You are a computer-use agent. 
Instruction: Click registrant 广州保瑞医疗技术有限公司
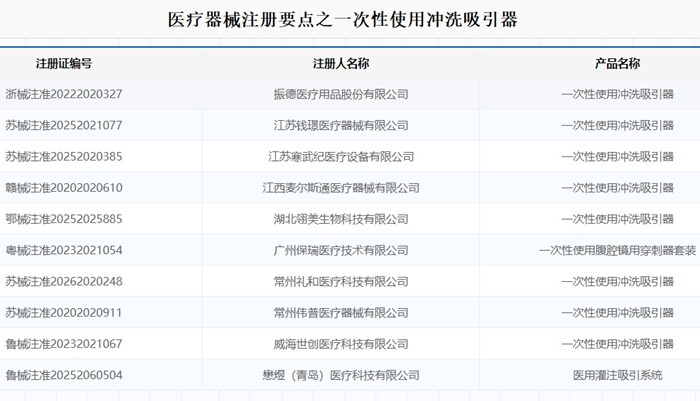(x=341, y=251)
